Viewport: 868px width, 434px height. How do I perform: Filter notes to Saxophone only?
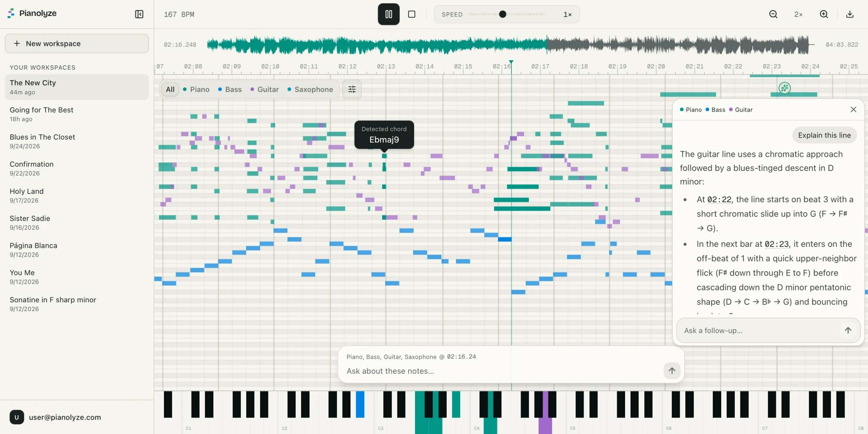click(x=310, y=89)
